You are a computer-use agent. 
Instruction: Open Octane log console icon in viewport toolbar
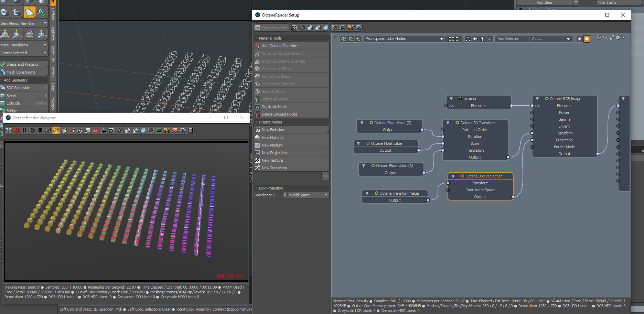[x=151, y=130]
